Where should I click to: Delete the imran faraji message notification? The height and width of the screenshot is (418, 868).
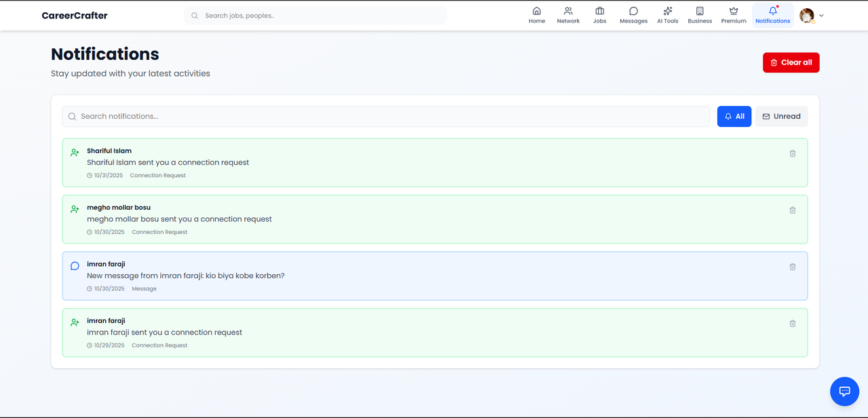(x=792, y=267)
